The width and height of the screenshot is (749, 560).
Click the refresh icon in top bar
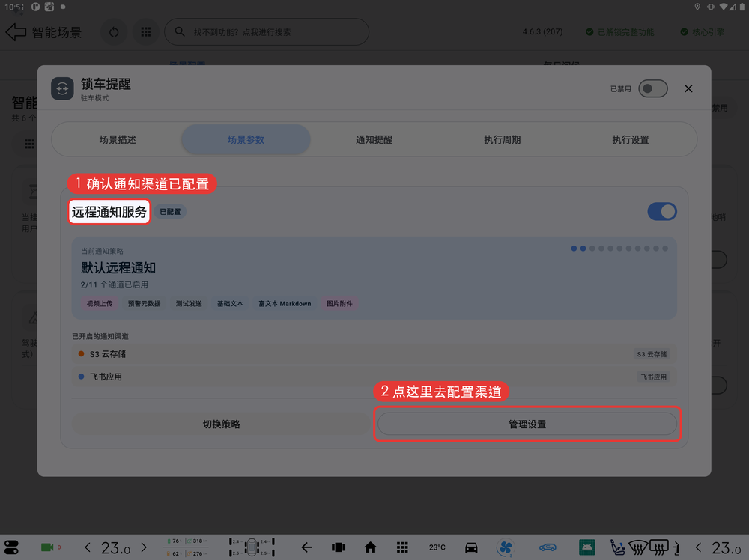(x=114, y=32)
